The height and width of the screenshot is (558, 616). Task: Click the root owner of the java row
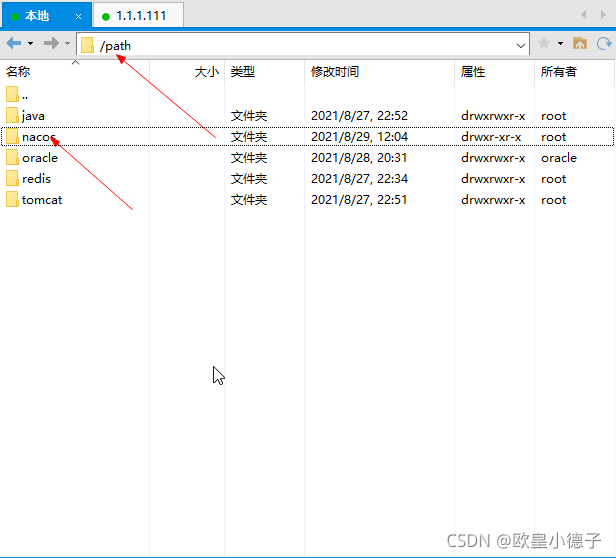point(554,116)
